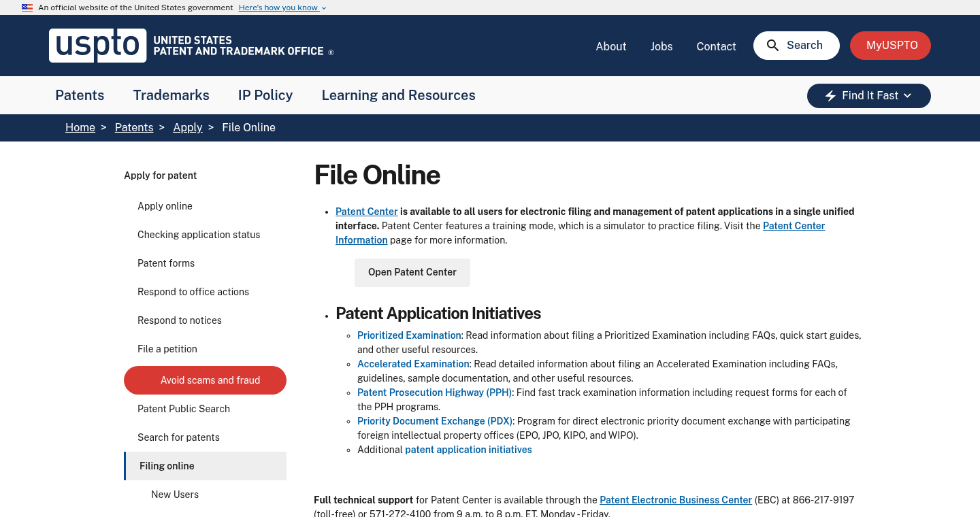Go to Home in breadcrumb
The width and height of the screenshot is (980, 517).
point(80,127)
